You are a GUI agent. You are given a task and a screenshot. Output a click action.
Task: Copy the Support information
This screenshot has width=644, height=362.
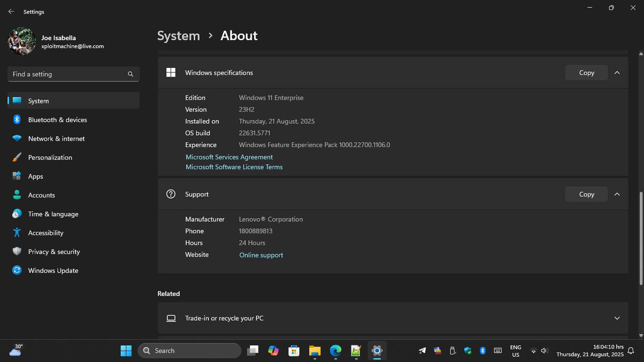click(x=586, y=195)
